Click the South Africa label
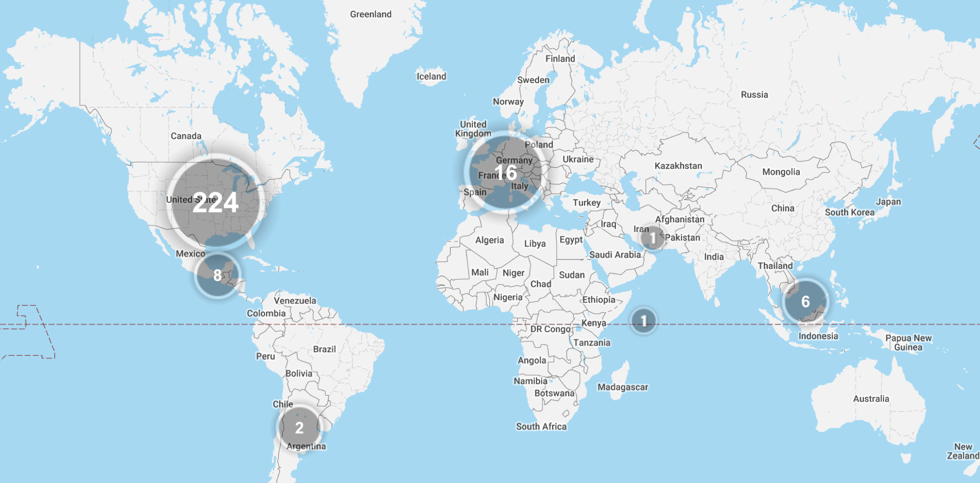This screenshot has width=980, height=483. pos(541,427)
